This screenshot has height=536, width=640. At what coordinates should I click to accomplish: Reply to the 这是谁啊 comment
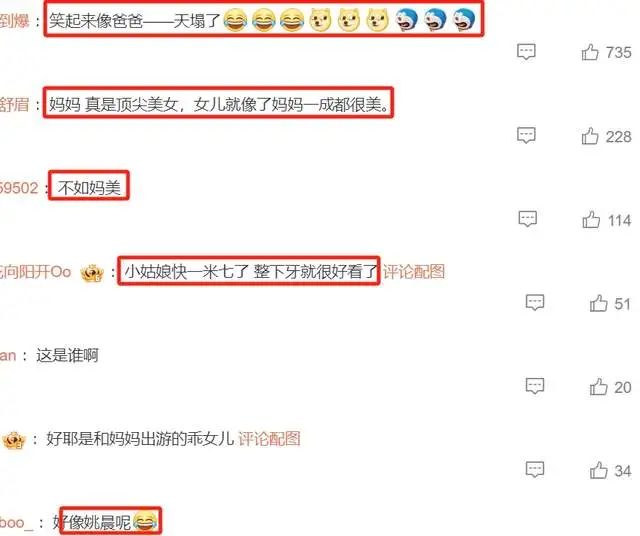pos(535,386)
